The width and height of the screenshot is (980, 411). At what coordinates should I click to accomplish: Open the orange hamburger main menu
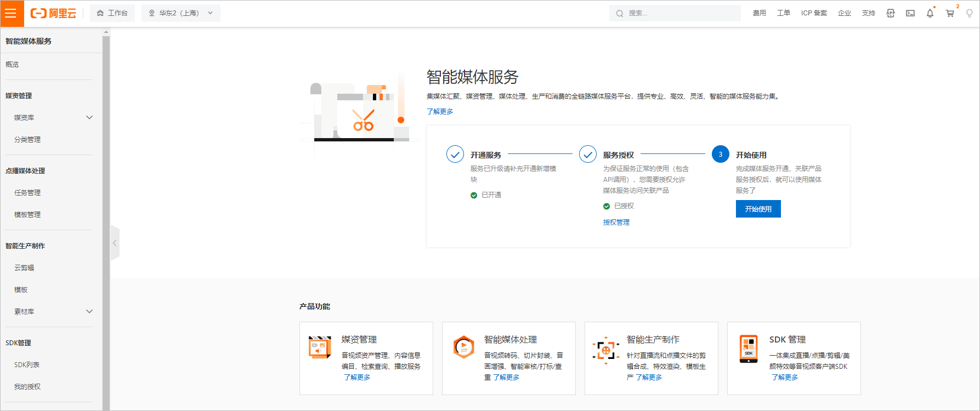pos(12,13)
